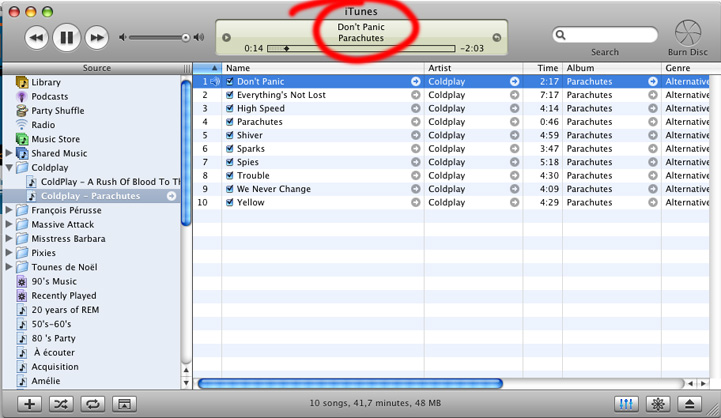721x418 pixels.
Task: Show or hide the artwork viewer
Action: tap(124, 404)
